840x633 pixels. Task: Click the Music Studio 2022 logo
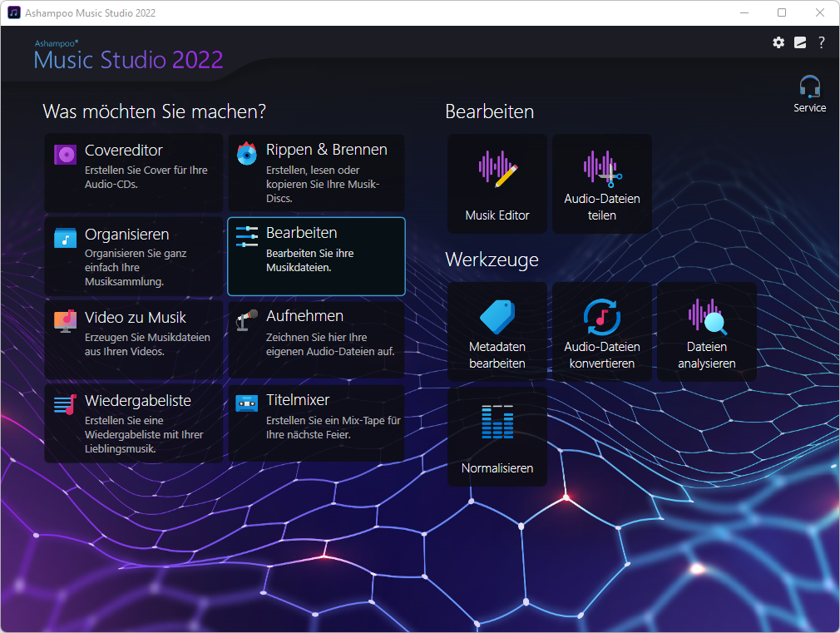point(129,55)
